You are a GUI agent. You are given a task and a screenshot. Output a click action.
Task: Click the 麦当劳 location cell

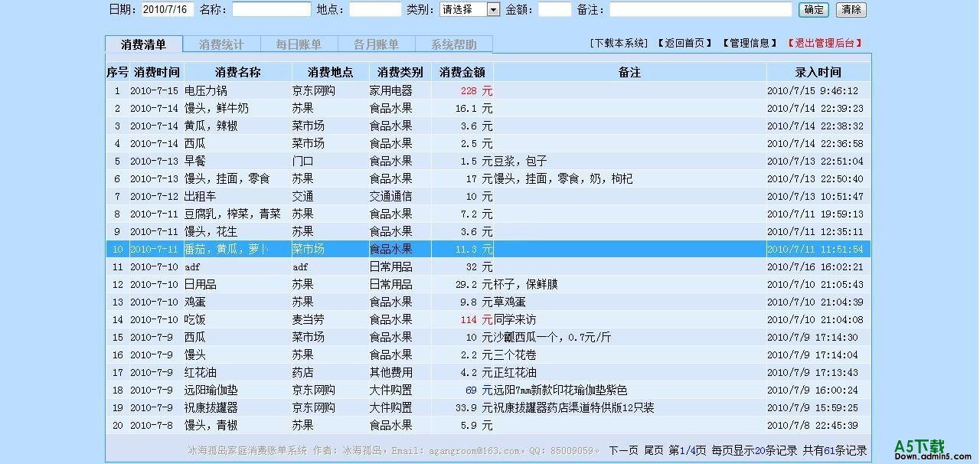(309, 319)
